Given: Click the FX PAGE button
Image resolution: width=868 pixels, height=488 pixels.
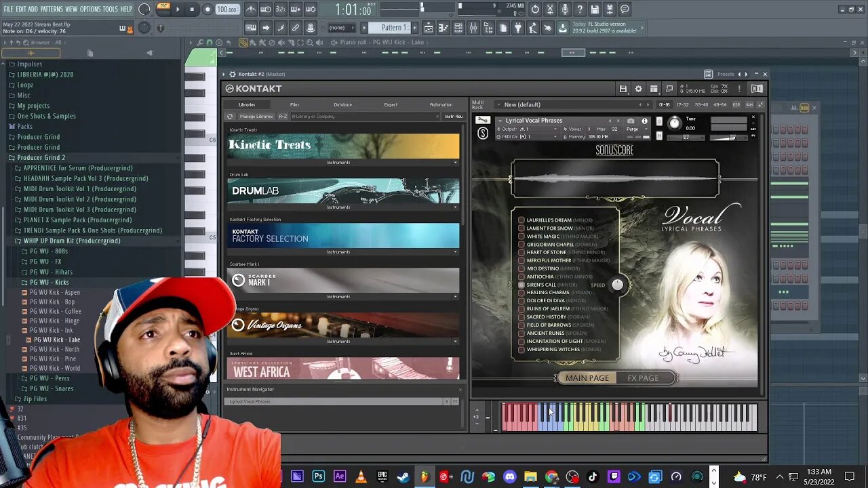Looking at the screenshot, I should tap(643, 378).
